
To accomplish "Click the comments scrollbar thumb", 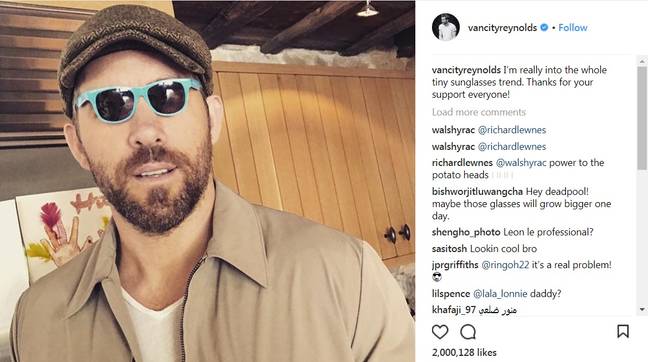I will tap(642, 118).
